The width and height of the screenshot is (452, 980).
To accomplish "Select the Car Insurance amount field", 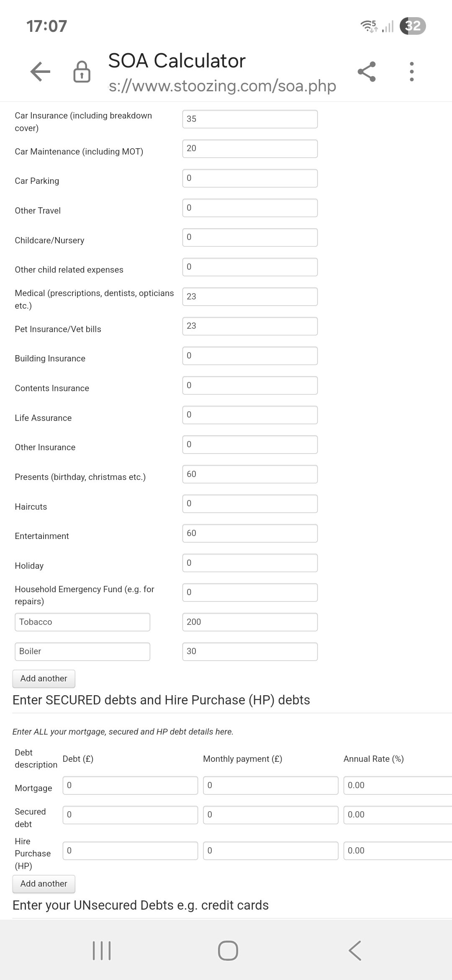I will [x=250, y=119].
